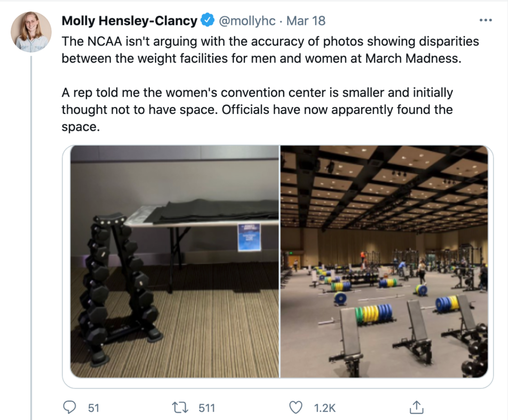Click the yellow-green weight plates in right photo
The image size is (508, 420).
click(373, 314)
